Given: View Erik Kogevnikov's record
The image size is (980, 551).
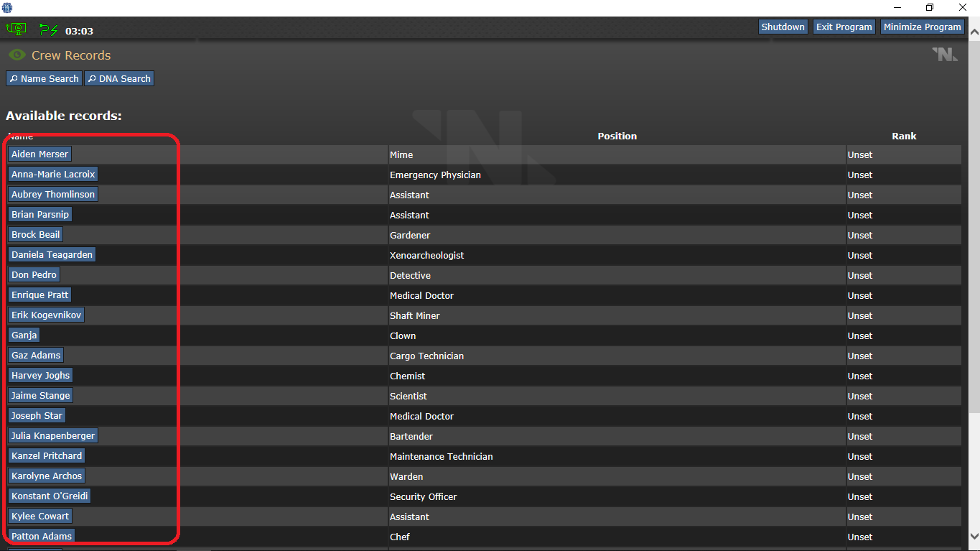Looking at the screenshot, I should [46, 315].
